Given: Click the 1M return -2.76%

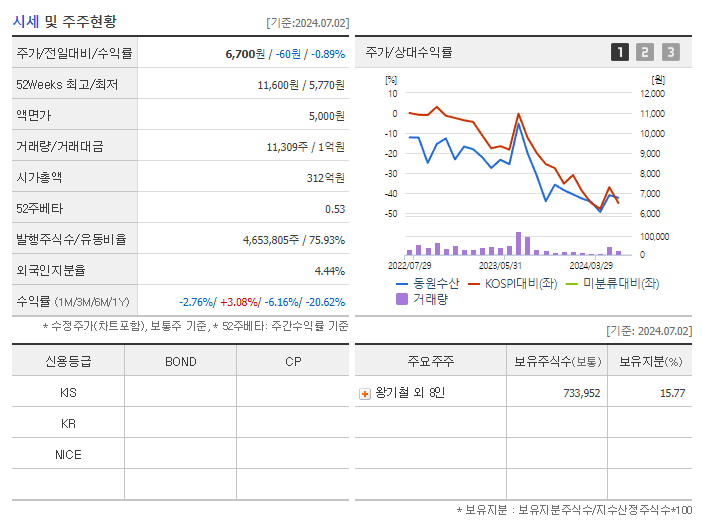Looking at the screenshot, I should (196, 302).
